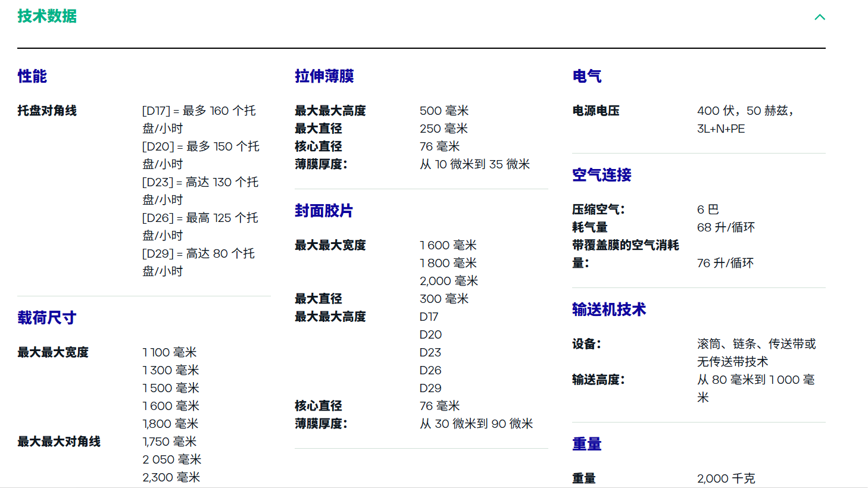
Task: Click the 最大最大宽度 label under 载荷尺寸
Action: (51, 352)
